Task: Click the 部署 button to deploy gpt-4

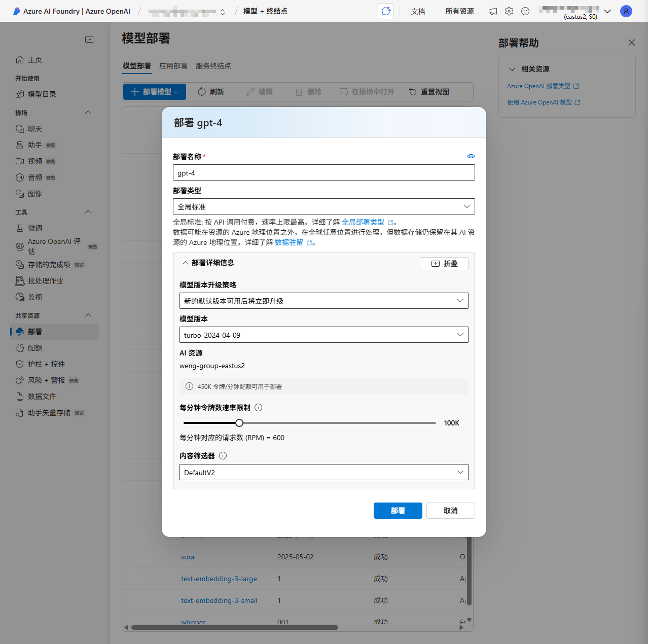Action: (x=398, y=511)
